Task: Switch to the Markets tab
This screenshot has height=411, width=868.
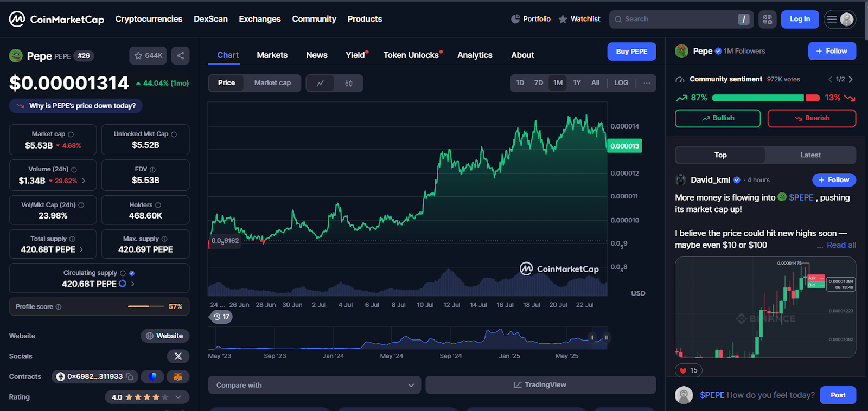Action: (272, 55)
